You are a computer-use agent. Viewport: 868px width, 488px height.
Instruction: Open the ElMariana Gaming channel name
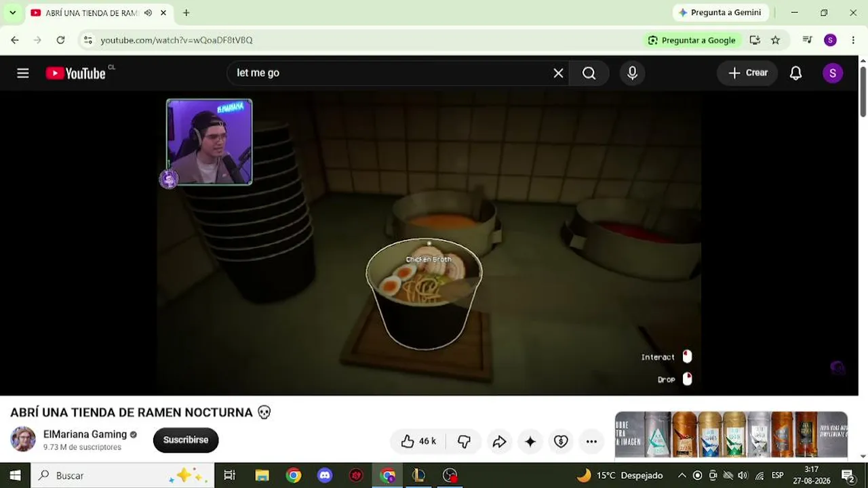(x=85, y=434)
